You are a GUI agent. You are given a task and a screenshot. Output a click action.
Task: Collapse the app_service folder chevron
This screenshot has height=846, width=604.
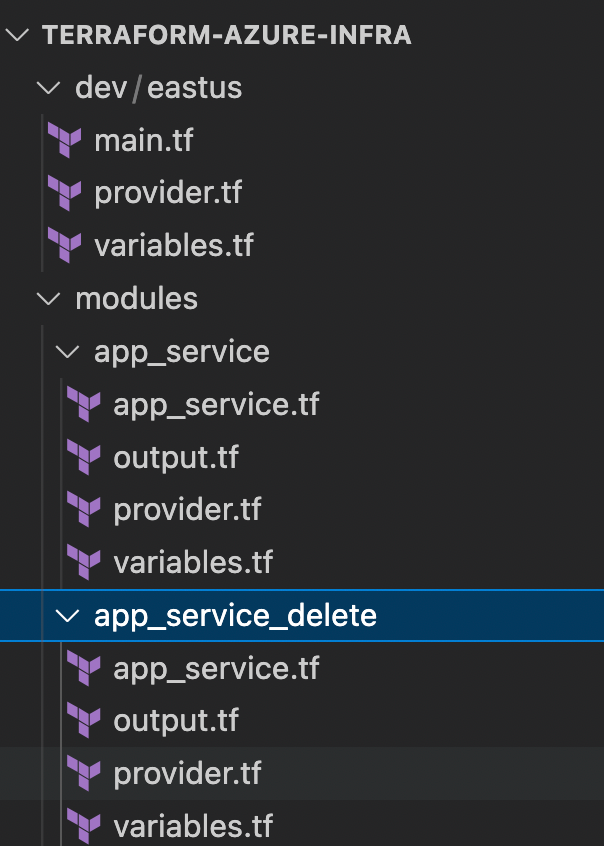tap(68, 352)
